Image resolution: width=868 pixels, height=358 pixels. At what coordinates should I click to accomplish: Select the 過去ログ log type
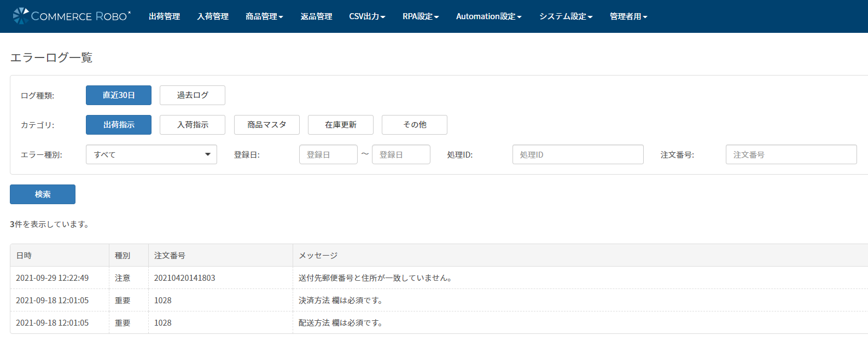[x=193, y=95]
